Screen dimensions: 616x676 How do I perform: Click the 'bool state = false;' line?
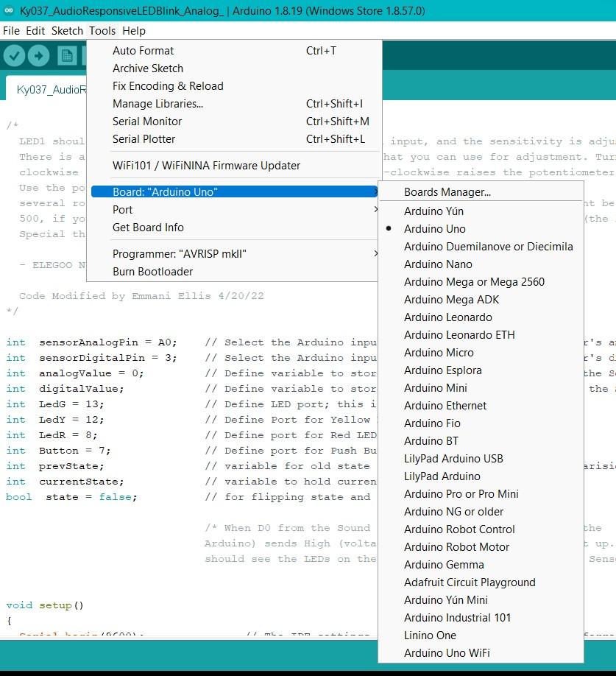pyautogui.click(x=71, y=497)
